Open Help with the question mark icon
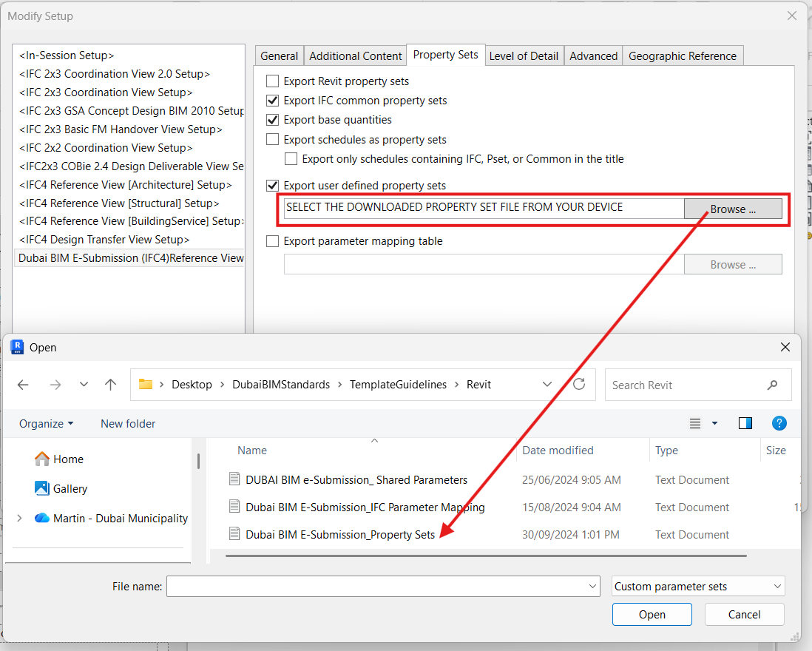 click(x=779, y=423)
